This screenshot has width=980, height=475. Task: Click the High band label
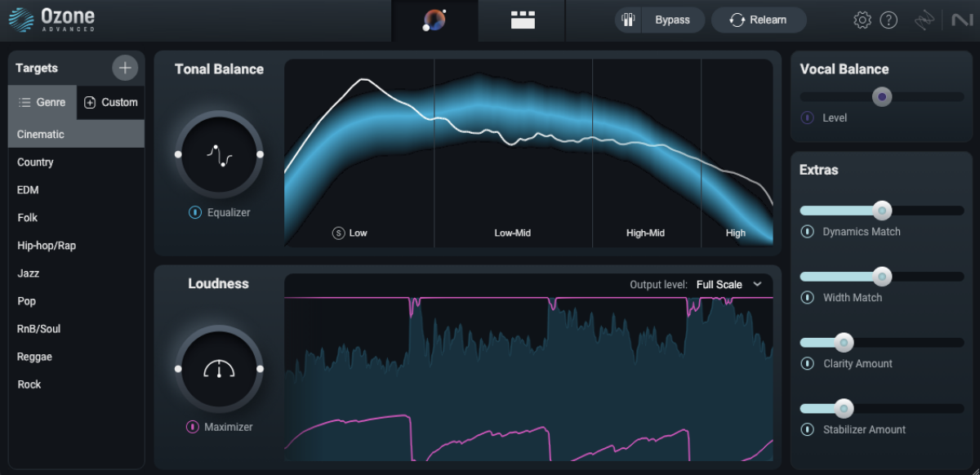(x=736, y=233)
